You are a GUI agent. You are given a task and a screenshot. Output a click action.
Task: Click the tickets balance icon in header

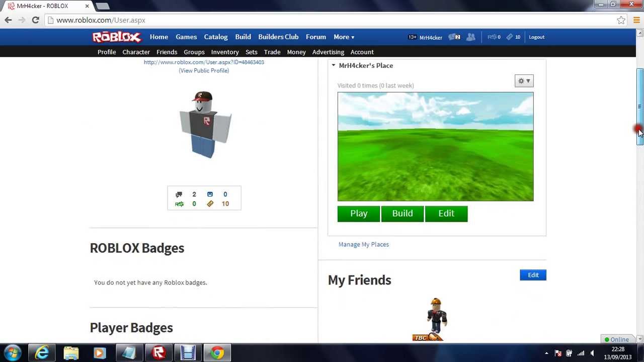pyautogui.click(x=510, y=37)
